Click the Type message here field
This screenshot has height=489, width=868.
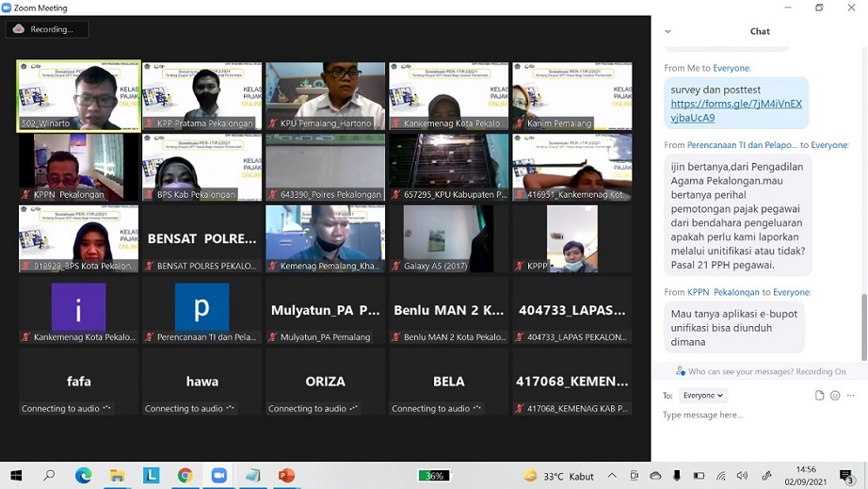point(753,415)
